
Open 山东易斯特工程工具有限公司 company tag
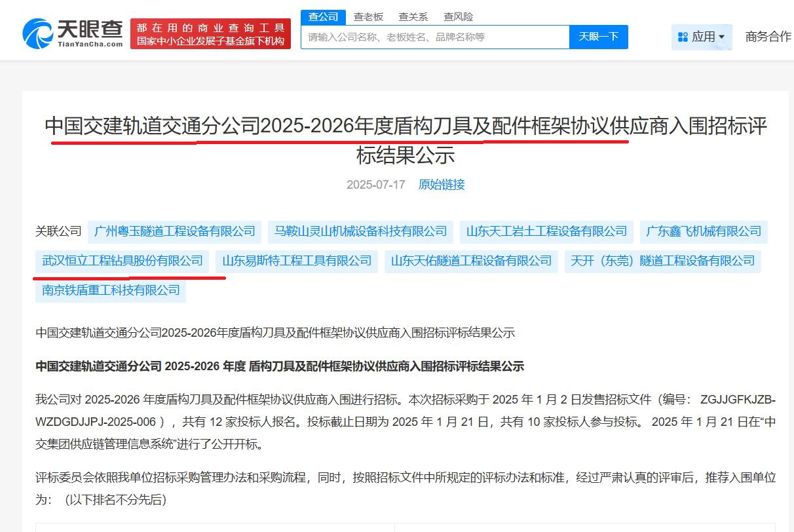[297, 261]
